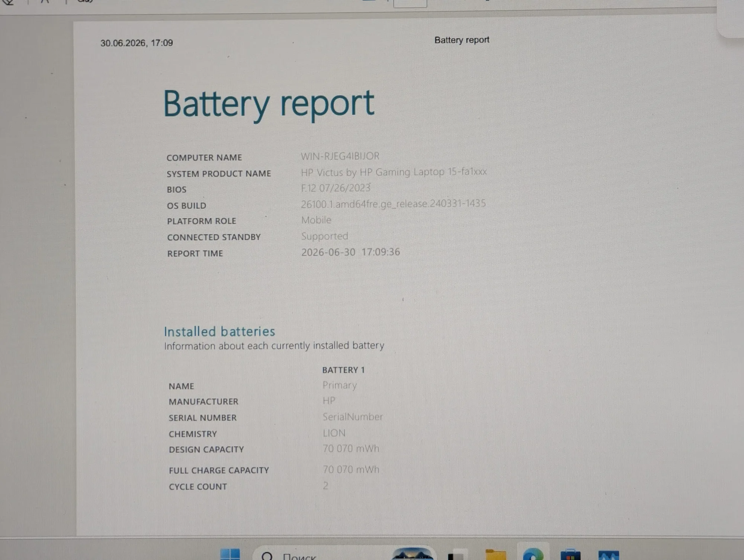This screenshot has height=560, width=744.
Task: Click the "OS BUILD" label
Action: [186, 206]
